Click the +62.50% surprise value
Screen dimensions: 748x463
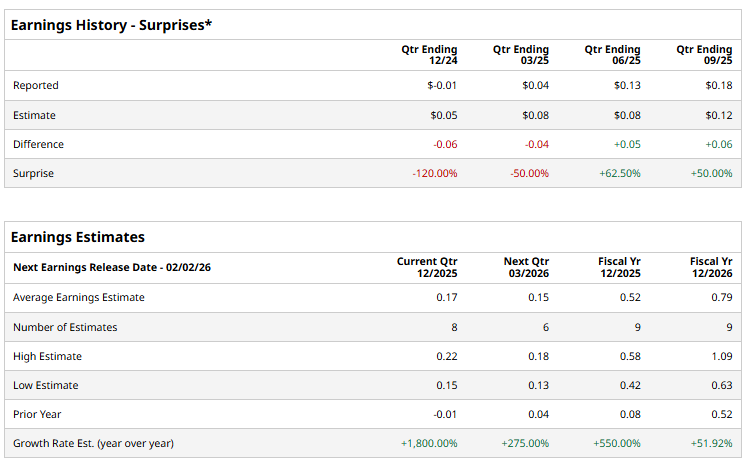[x=618, y=173]
